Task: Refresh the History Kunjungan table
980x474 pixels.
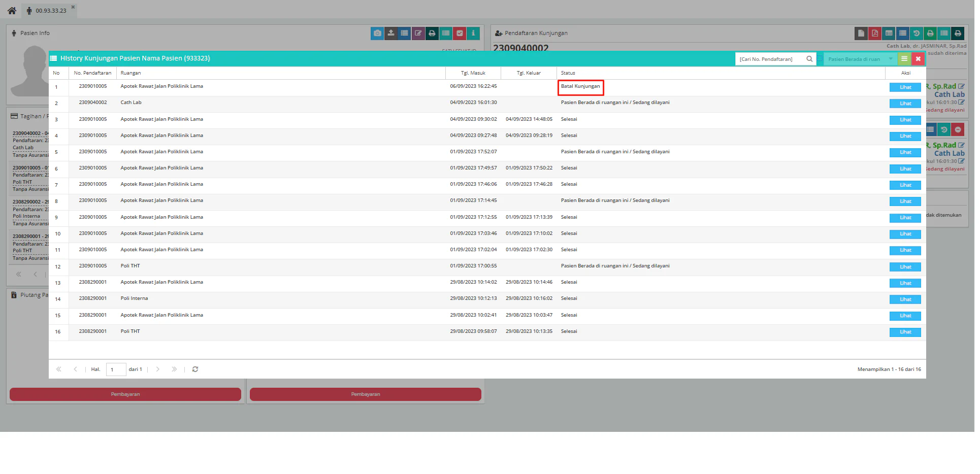Action: click(x=195, y=369)
